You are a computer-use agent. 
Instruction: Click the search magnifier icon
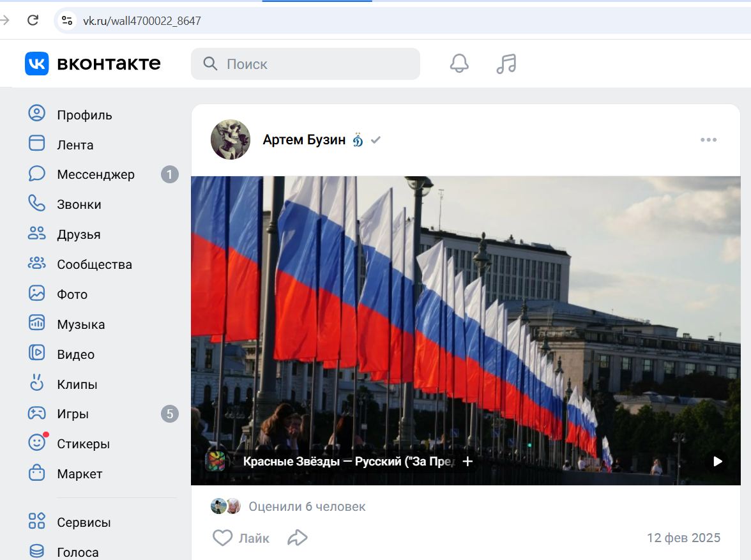click(210, 64)
